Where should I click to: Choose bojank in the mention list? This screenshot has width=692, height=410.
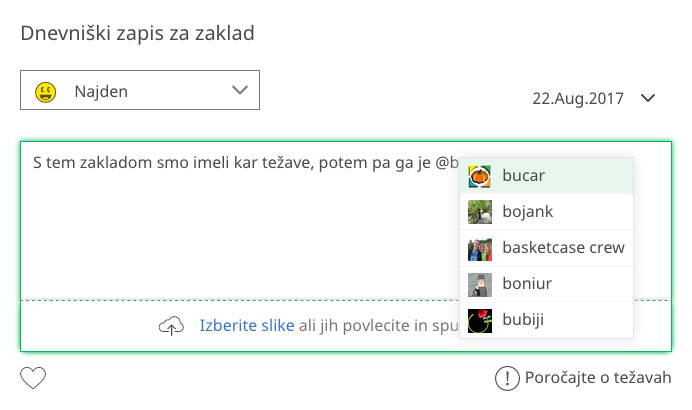546,212
